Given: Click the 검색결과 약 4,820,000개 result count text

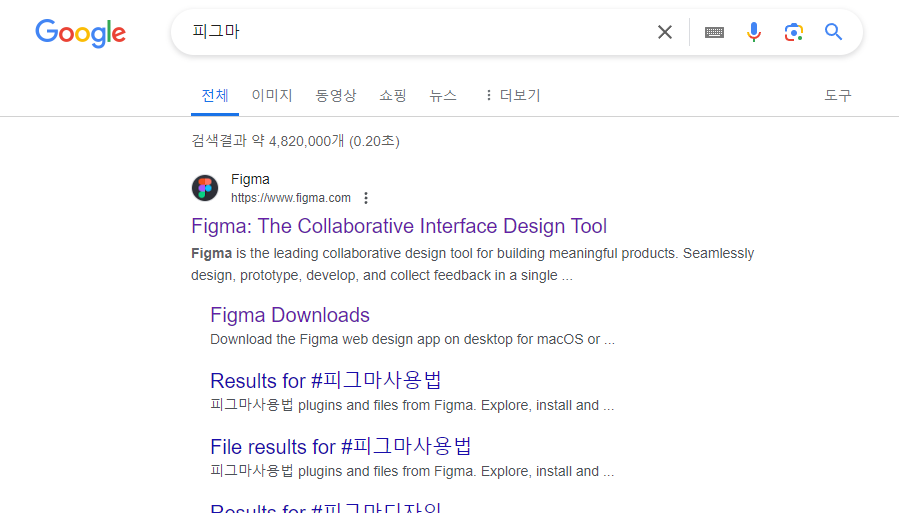Looking at the screenshot, I should (x=295, y=141).
